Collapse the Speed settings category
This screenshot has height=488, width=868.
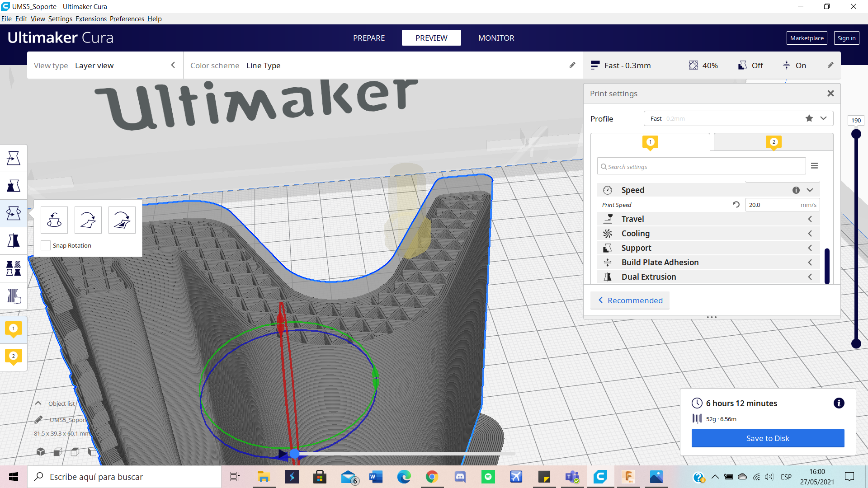click(810, 190)
